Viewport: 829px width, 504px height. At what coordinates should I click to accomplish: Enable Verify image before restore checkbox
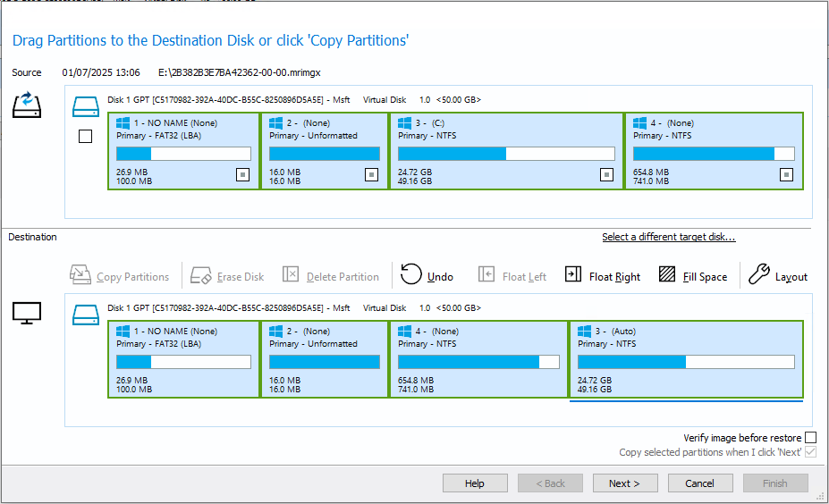tap(810, 438)
